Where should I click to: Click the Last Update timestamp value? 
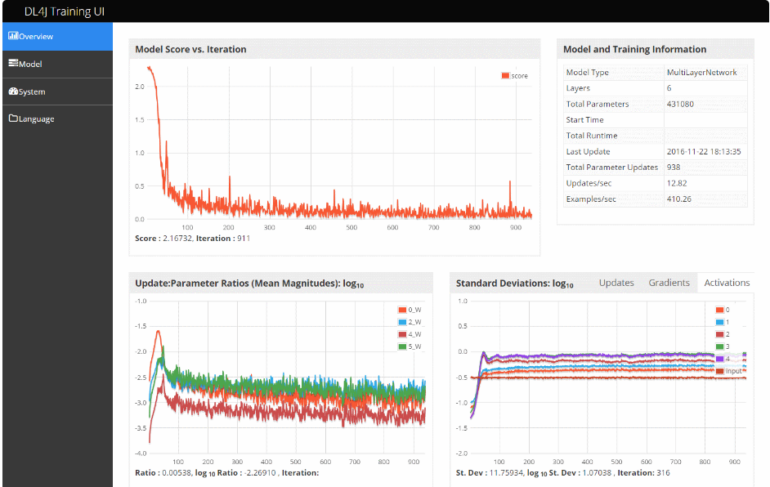(704, 151)
